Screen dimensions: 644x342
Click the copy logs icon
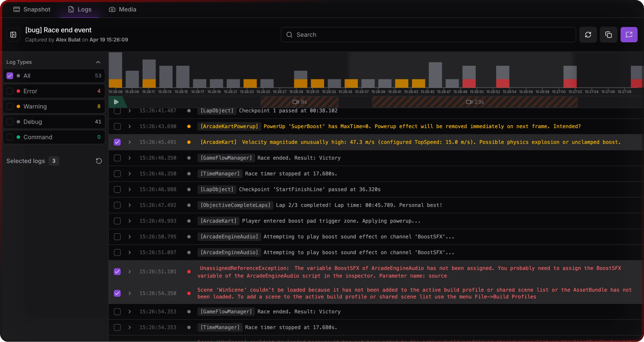pyautogui.click(x=608, y=35)
